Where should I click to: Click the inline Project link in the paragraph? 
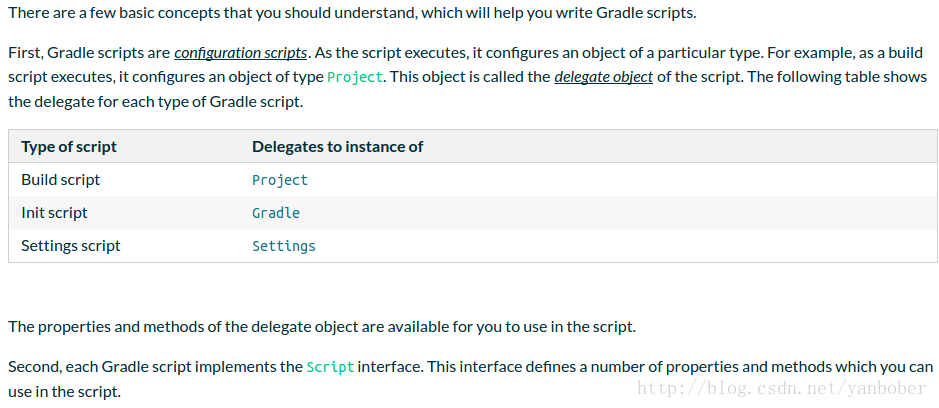[x=354, y=77]
